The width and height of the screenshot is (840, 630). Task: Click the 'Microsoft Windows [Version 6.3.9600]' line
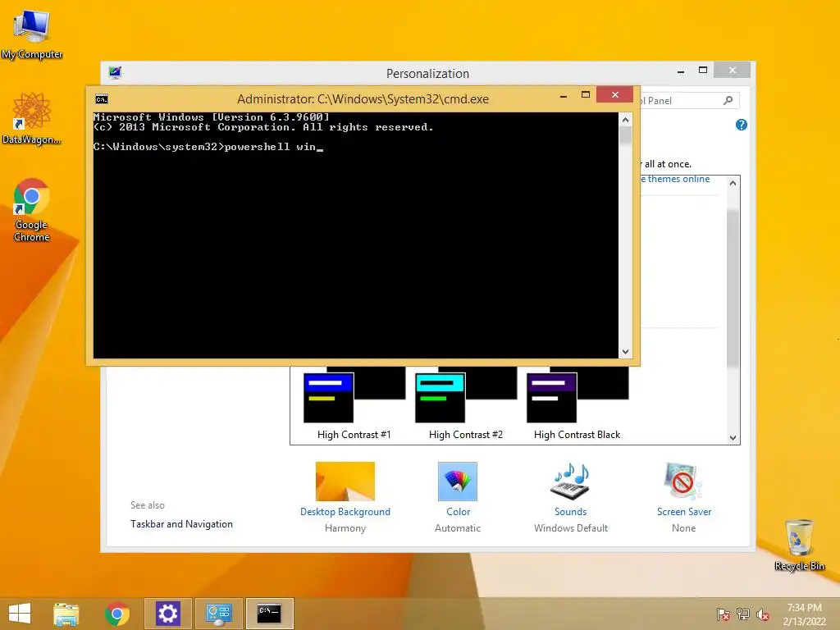click(x=211, y=116)
